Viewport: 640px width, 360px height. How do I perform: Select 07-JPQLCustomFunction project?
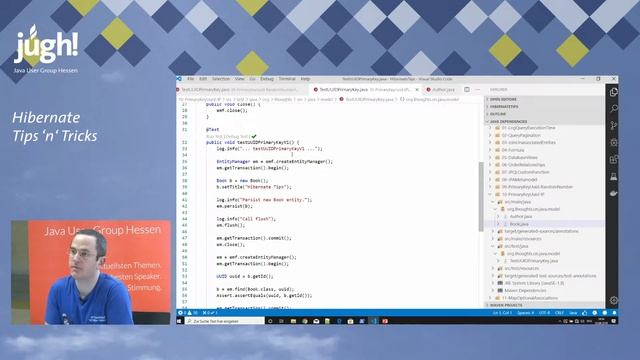525,172
